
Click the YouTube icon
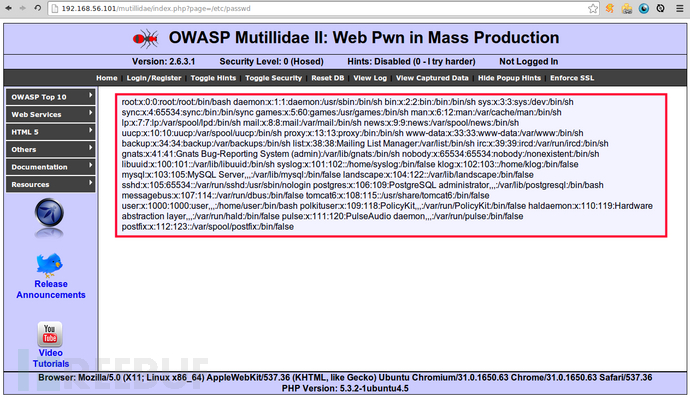(50, 335)
